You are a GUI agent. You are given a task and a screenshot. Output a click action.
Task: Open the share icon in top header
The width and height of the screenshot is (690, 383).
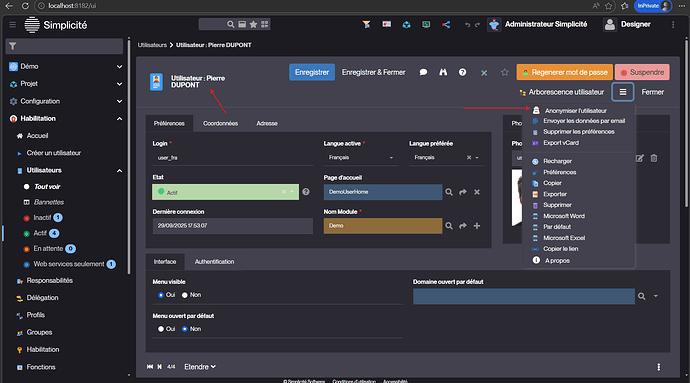446,25
